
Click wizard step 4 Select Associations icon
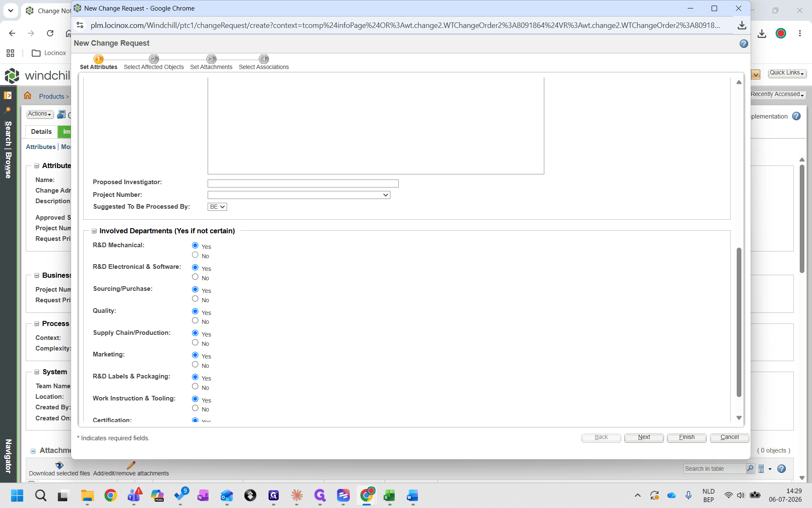pos(264,59)
